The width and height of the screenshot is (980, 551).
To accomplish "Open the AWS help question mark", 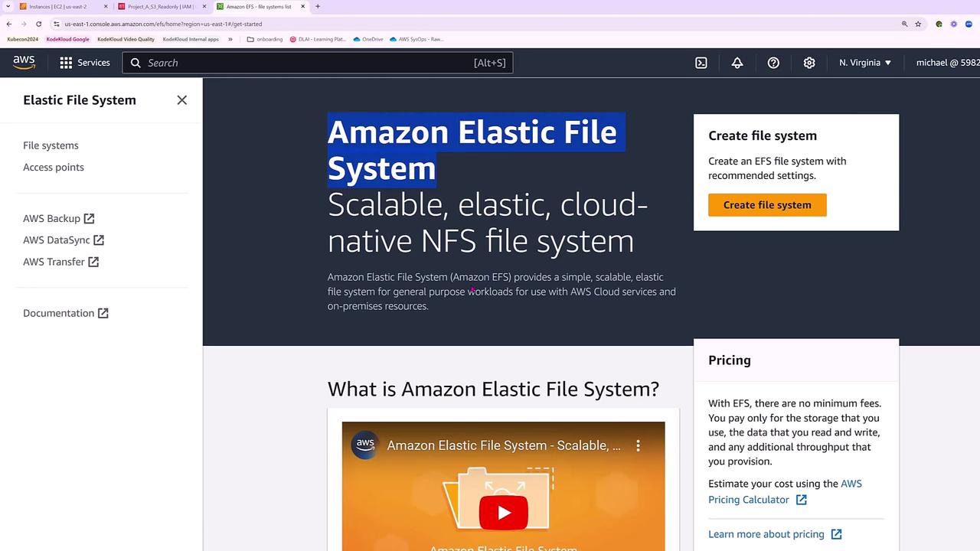I will click(773, 63).
